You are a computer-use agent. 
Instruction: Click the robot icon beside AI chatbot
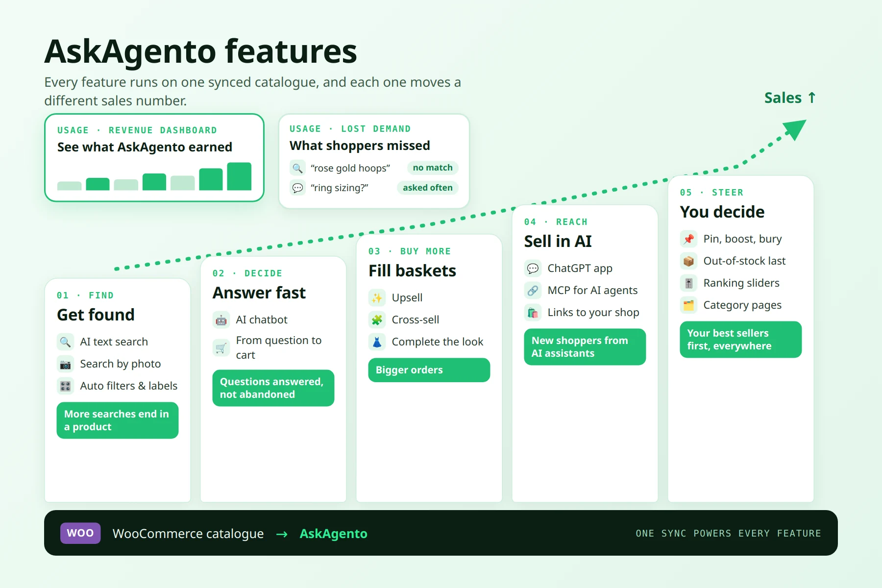point(221,319)
